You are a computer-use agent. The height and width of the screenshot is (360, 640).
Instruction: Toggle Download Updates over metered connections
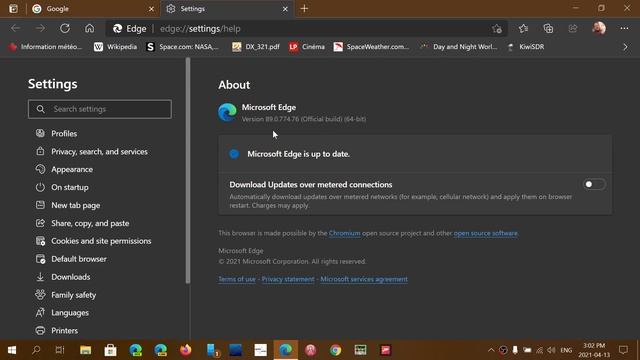(x=594, y=184)
